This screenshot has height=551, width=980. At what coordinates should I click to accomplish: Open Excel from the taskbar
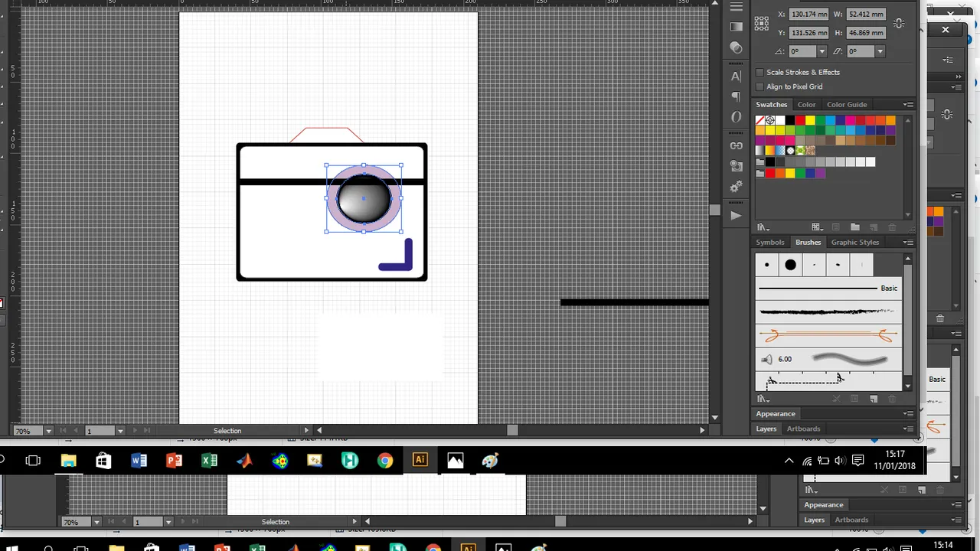click(x=209, y=460)
